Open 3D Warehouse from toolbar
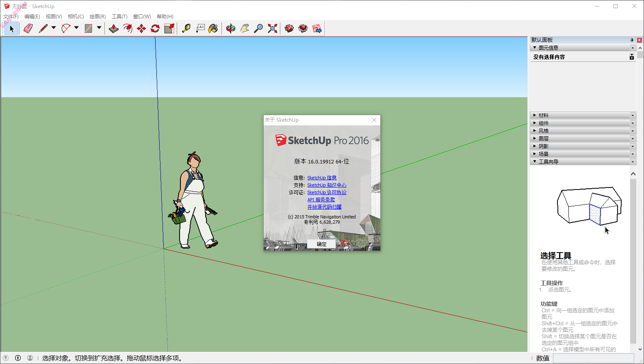 [x=289, y=28]
